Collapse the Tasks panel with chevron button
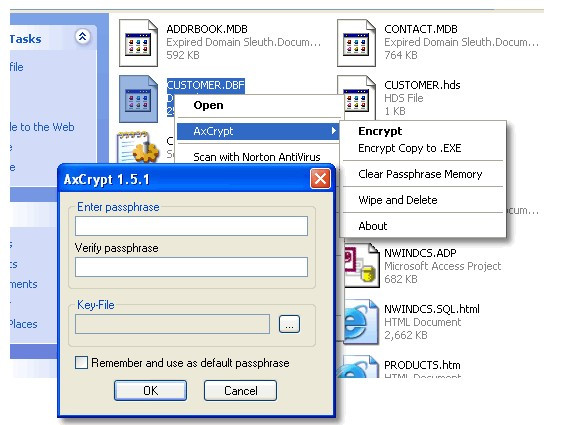Image resolution: width=561 pixels, height=425 pixels. coord(82,36)
